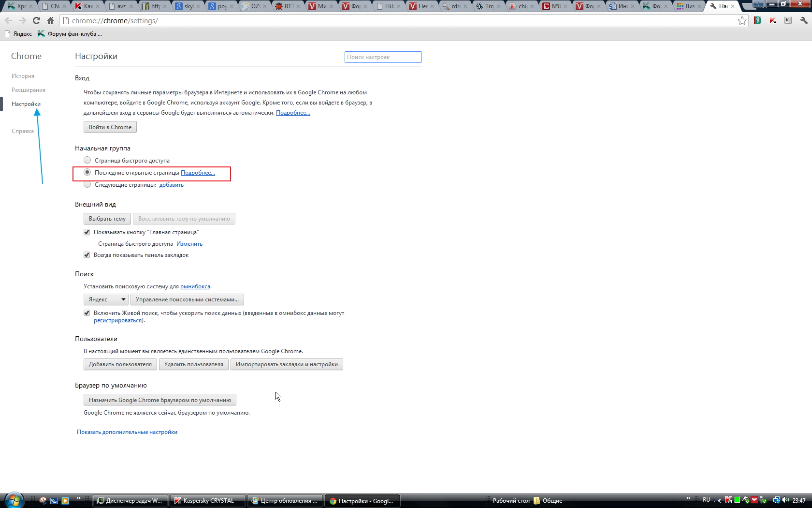Click the 'омнибокса' link

195,286
